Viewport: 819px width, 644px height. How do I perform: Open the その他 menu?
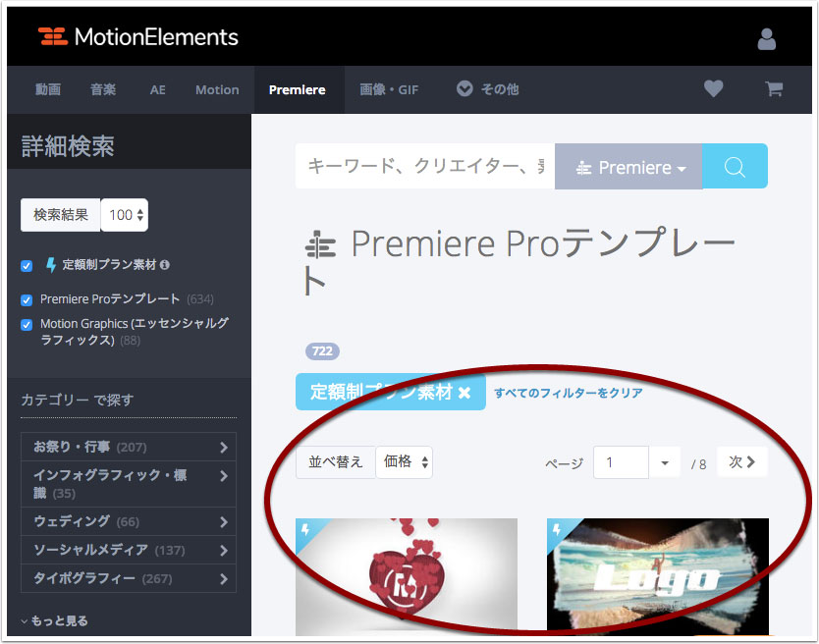click(x=487, y=89)
